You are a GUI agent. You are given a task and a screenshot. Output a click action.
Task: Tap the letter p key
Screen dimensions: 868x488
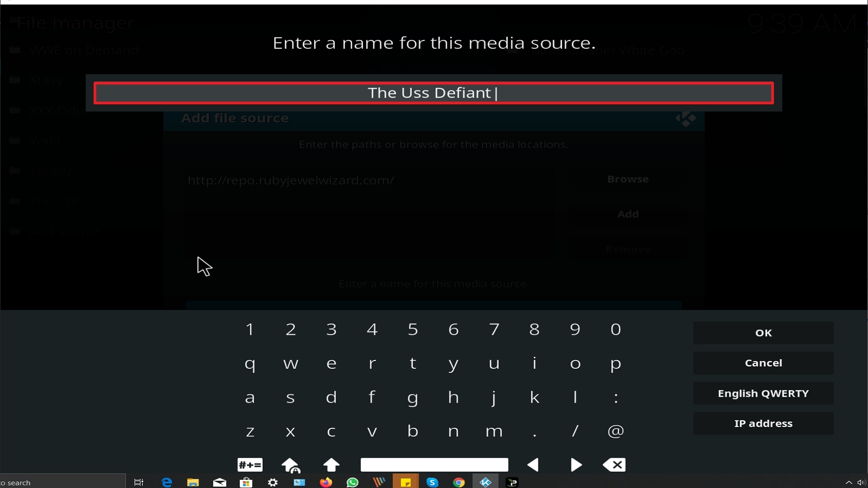coord(616,364)
